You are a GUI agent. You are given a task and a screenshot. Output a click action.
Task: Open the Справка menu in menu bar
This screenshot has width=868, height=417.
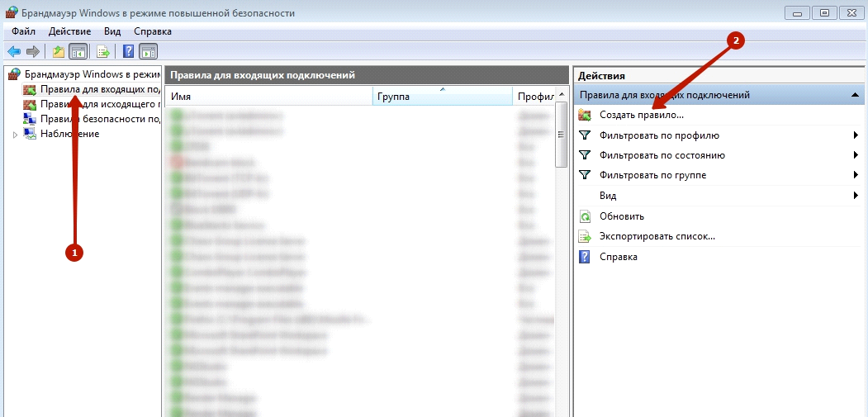[153, 31]
